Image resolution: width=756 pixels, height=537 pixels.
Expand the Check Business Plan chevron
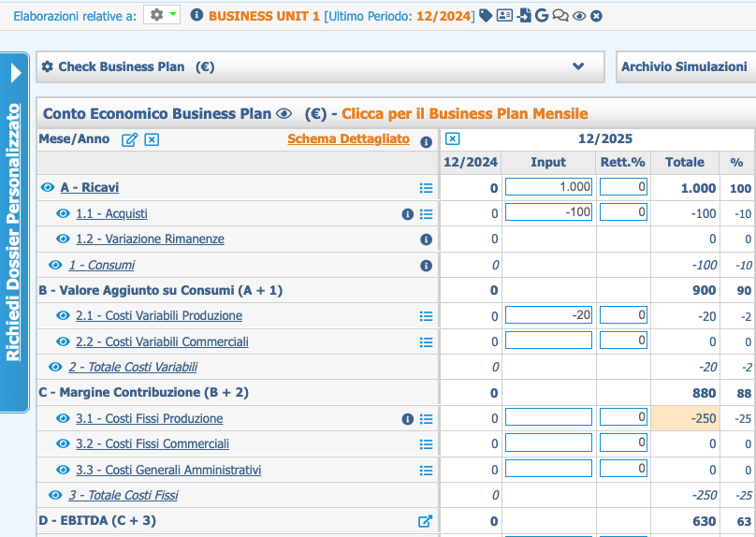578,66
